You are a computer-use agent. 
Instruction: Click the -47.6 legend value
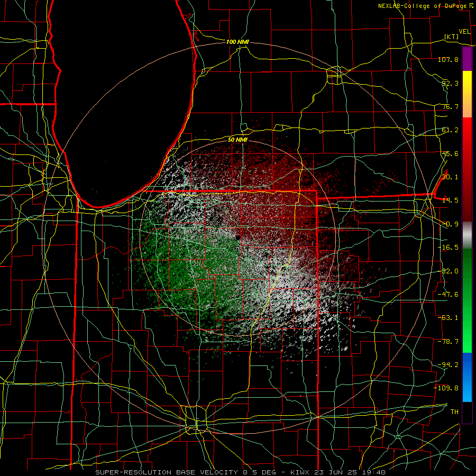pyautogui.click(x=448, y=295)
